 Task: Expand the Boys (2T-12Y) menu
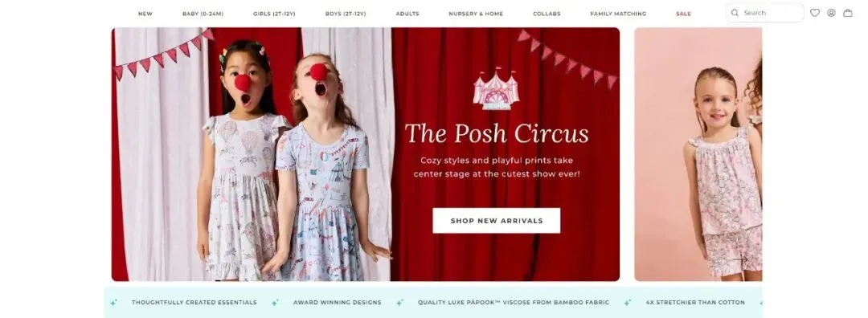pos(346,14)
